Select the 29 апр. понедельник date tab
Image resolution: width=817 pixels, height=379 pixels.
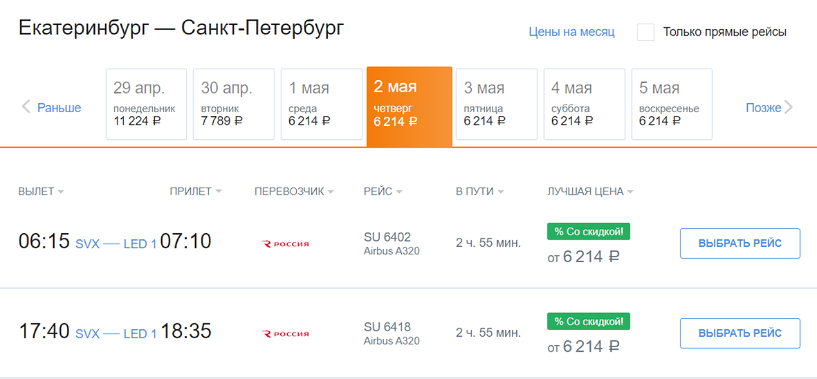146,104
